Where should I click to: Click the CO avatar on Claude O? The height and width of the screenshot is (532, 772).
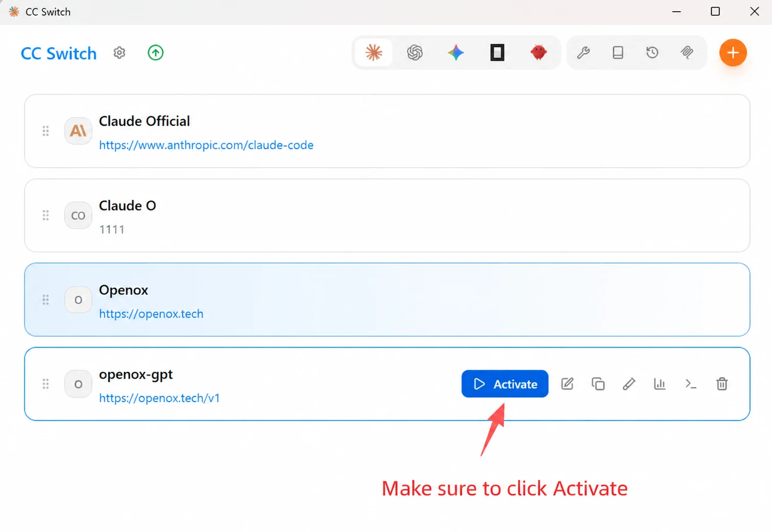[x=78, y=216]
